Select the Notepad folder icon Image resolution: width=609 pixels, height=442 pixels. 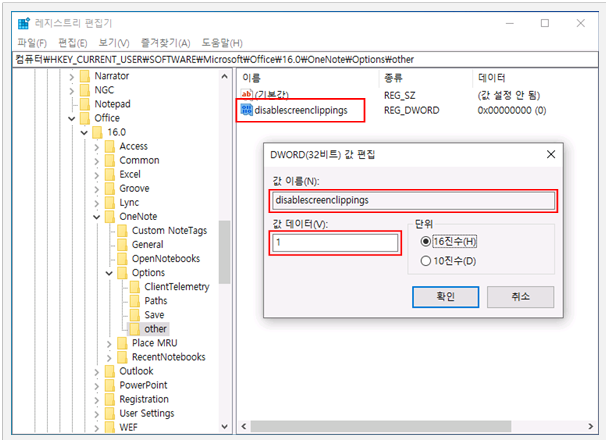tap(85, 104)
